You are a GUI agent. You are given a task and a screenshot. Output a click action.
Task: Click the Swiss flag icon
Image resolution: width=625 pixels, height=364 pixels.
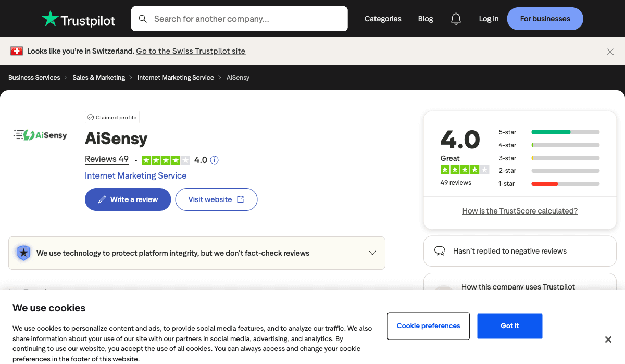click(17, 51)
